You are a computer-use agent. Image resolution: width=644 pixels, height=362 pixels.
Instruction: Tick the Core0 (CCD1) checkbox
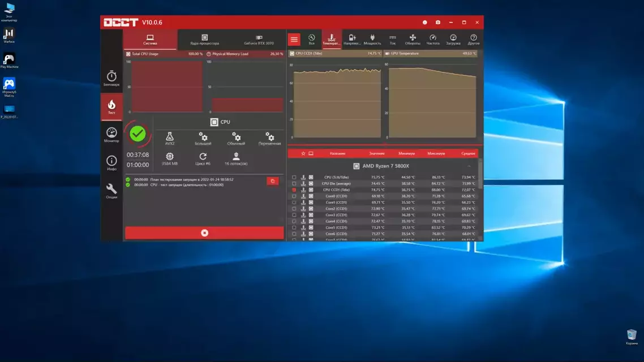[294, 196]
